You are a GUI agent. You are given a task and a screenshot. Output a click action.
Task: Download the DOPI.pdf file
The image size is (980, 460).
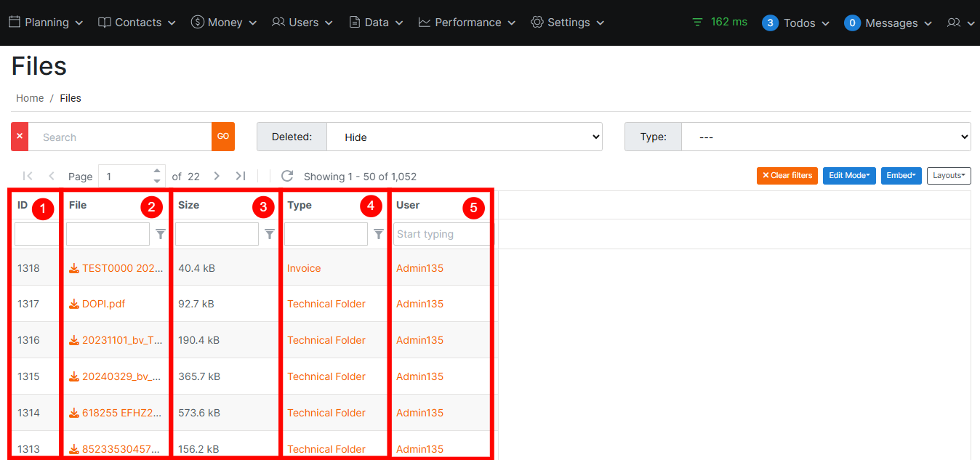[103, 304]
